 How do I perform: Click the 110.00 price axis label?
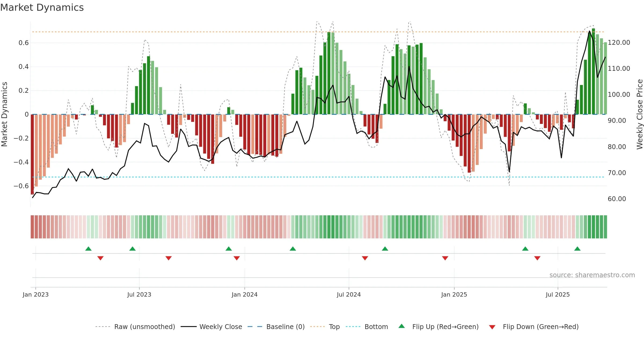619,69
